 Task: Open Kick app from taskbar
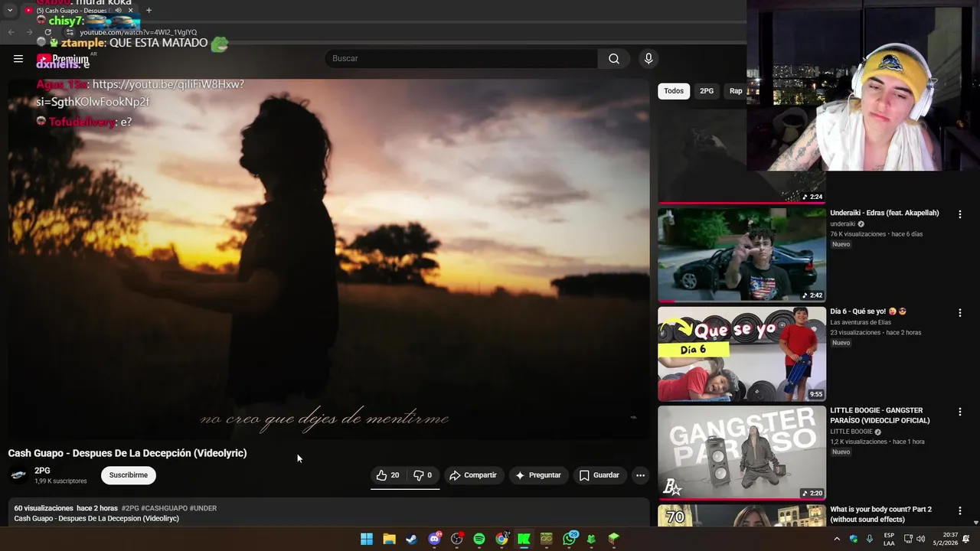[x=524, y=539]
